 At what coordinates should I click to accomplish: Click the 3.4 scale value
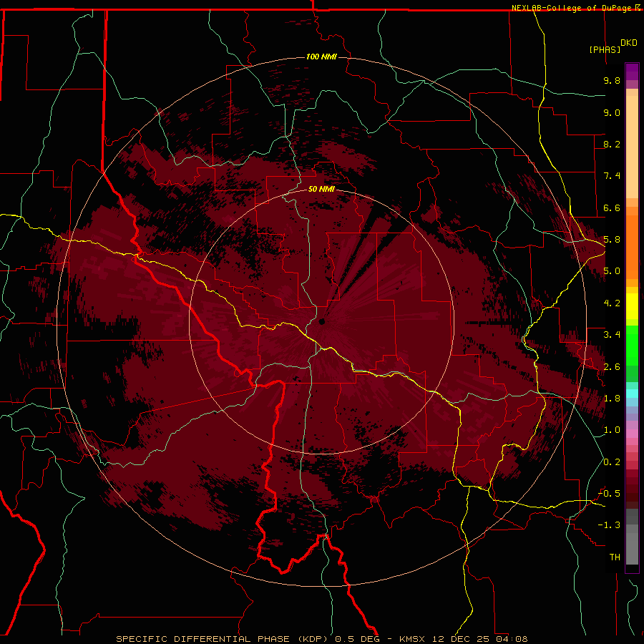tap(612, 335)
